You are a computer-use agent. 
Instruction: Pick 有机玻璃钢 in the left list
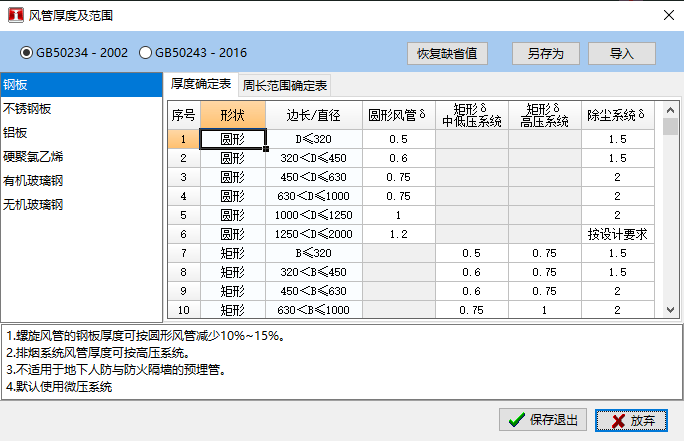[34, 181]
